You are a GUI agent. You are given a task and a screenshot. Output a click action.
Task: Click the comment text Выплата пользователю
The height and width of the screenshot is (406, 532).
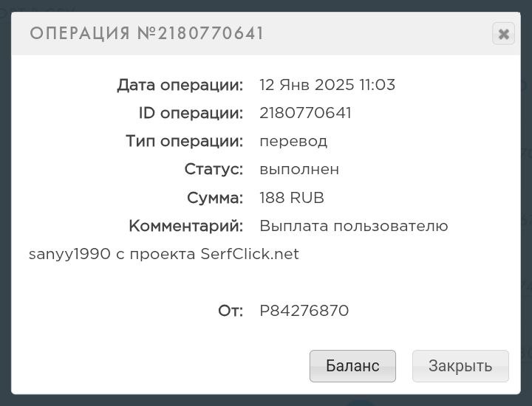[354, 226]
